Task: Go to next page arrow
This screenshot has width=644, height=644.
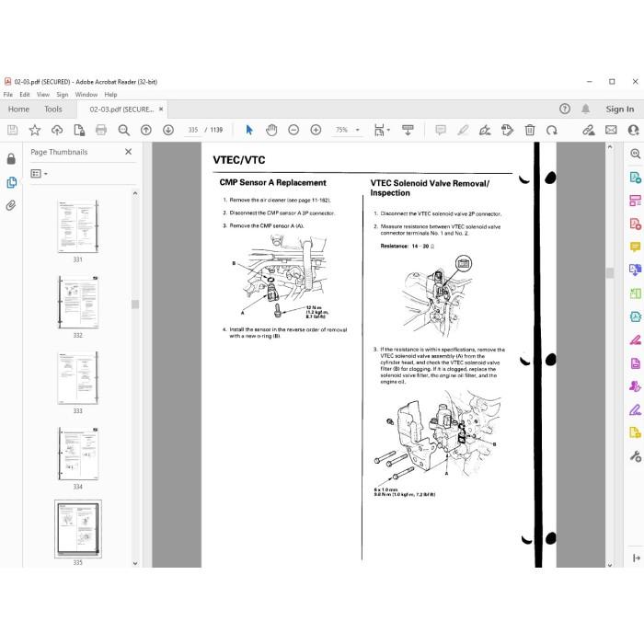Action: [168, 131]
